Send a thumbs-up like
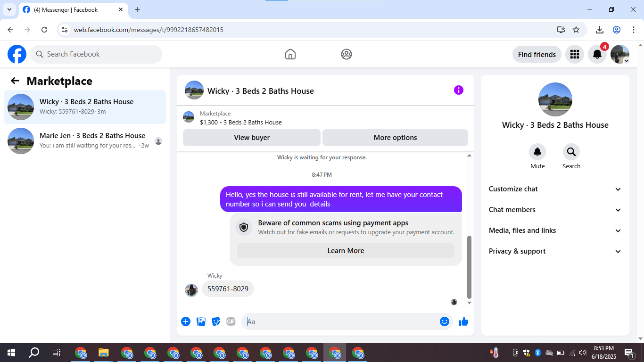Image resolution: width=644 pixels, height=362 pixels. 463,321
